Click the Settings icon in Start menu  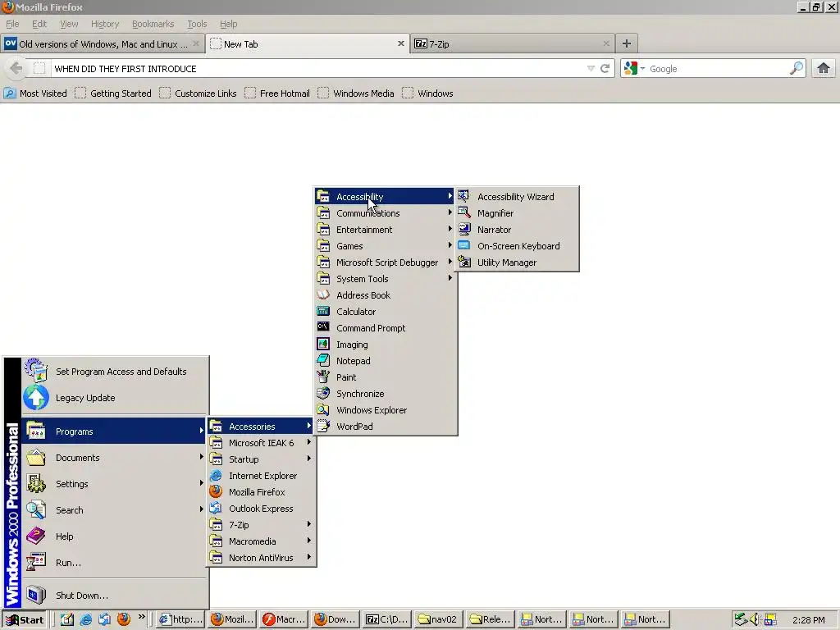(x=36, y=484)
